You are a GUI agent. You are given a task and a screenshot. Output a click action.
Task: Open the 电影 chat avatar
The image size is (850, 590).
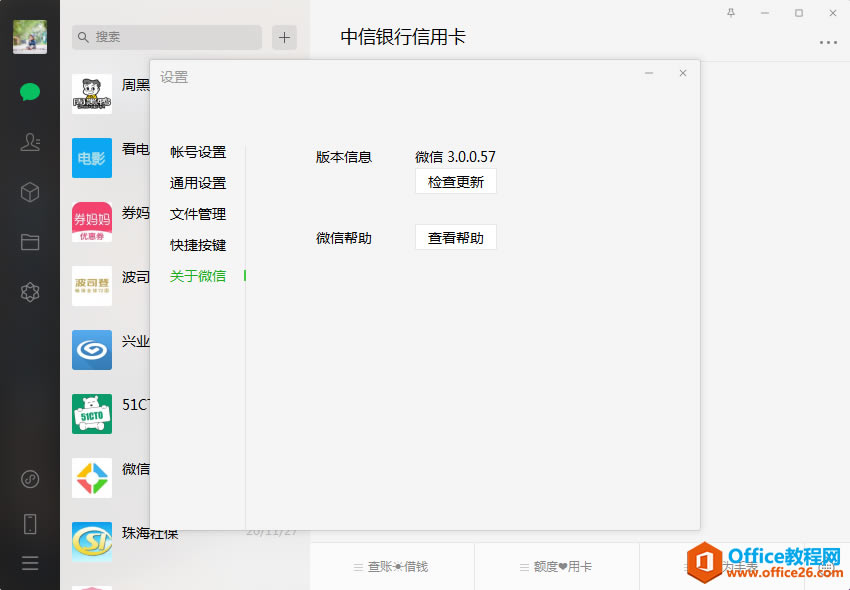pyautogui.click(x=92, y=158)
